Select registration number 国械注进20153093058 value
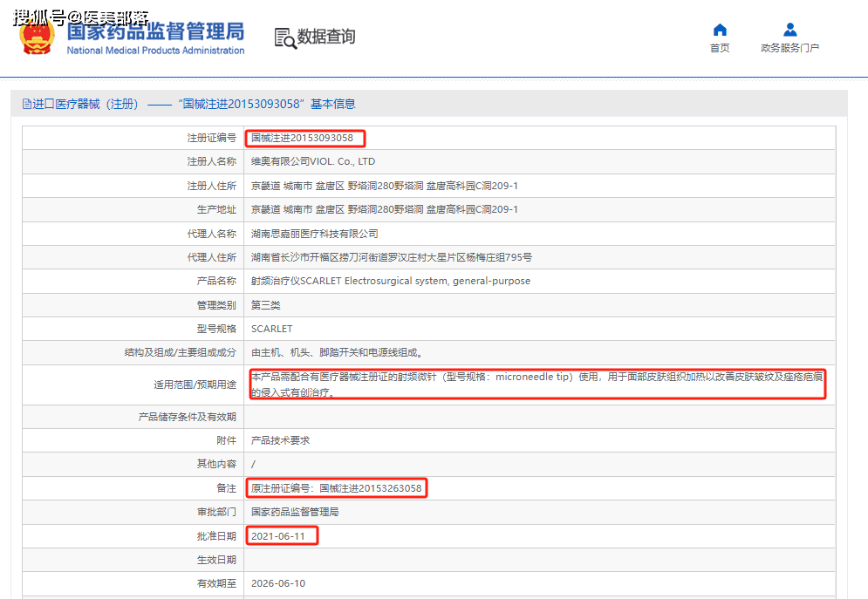This screenshot has height=599, width=868. point(302,138)
